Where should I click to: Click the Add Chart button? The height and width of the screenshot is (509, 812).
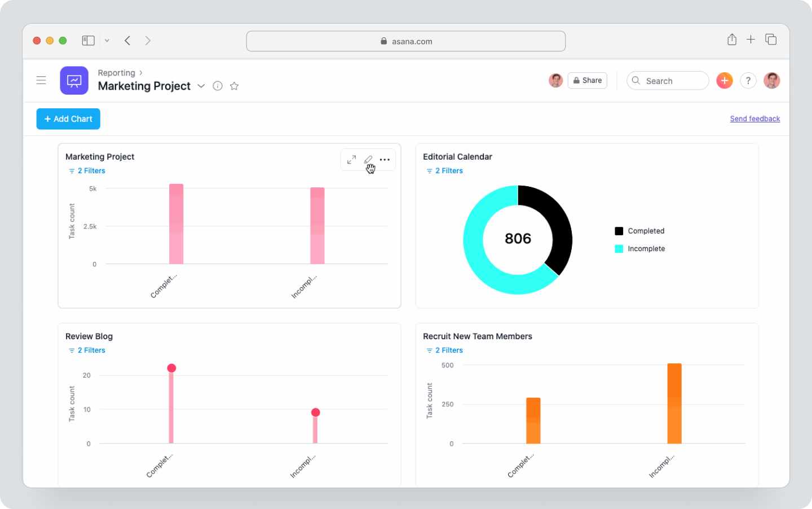pos(68,119)
